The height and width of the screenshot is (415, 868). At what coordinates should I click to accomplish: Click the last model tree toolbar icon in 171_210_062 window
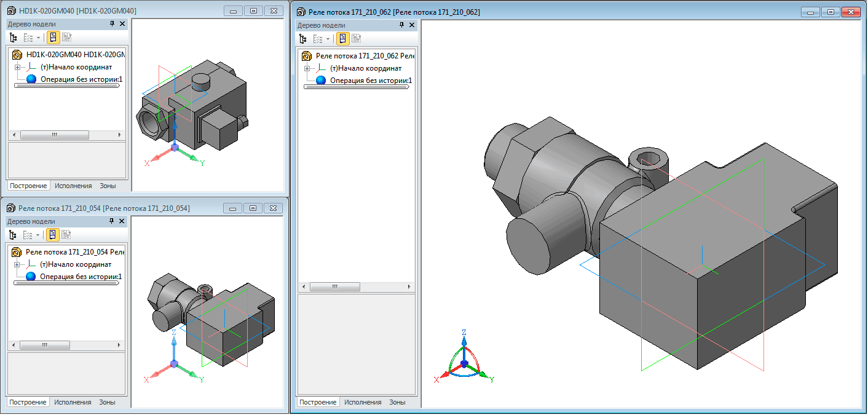[x=357, y=39]
